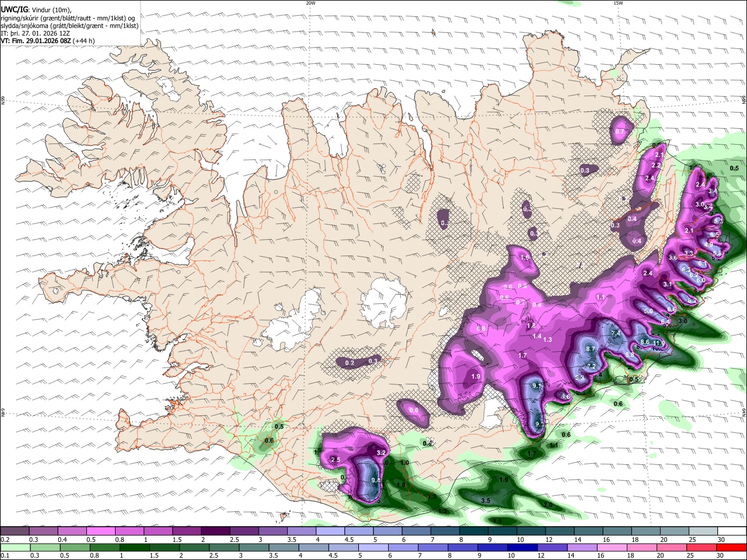Click the "UWC/IG: Vindur (10m)" title text

pyautogui.click(x=36, y=10)
